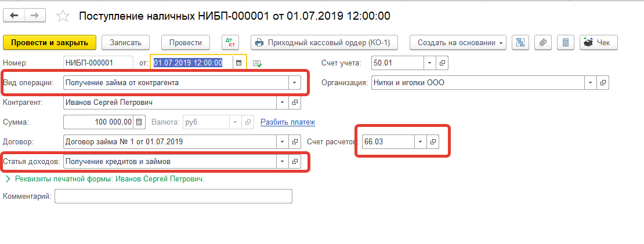Expand Вид операции dropdown list

coord(294,82)
